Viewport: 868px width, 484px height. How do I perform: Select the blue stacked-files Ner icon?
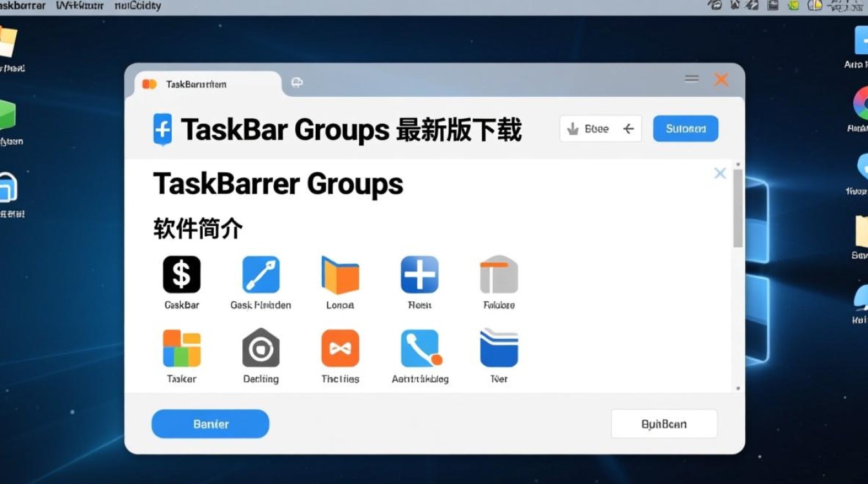tap(499, 348)
